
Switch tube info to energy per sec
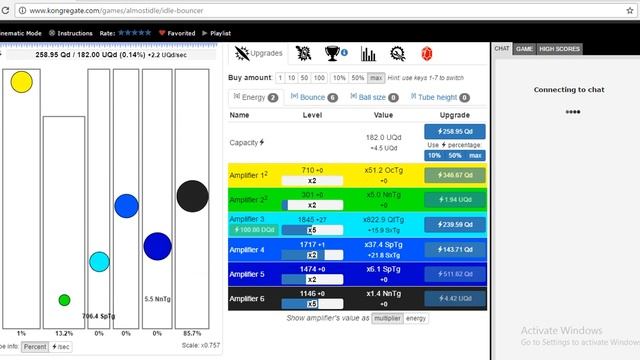coord(60,347)
